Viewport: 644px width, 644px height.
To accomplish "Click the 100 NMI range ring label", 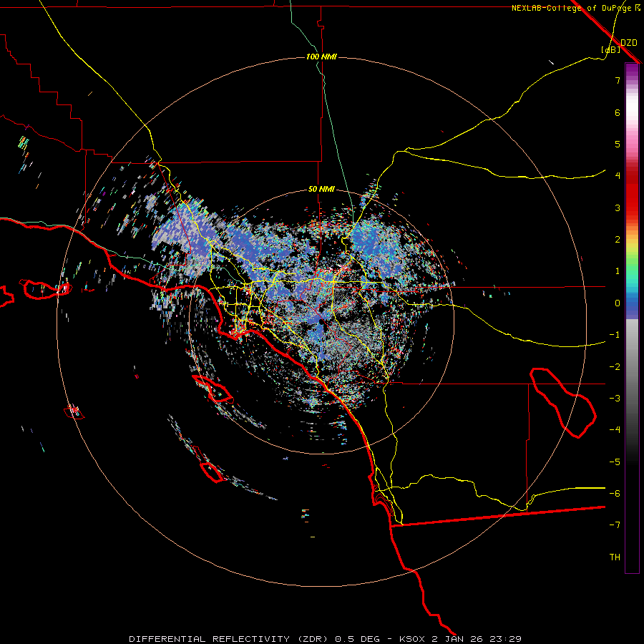I will coord(321,57).
